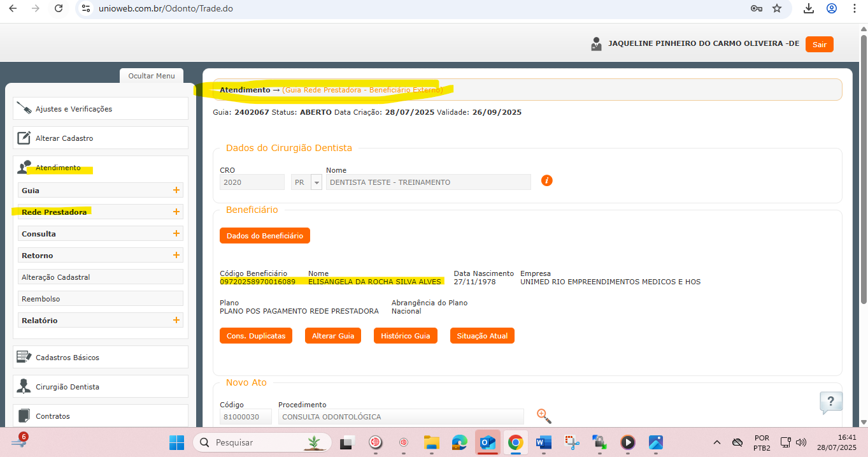
Task: Open Ajustes e Verificações menu
Action: 101,109
